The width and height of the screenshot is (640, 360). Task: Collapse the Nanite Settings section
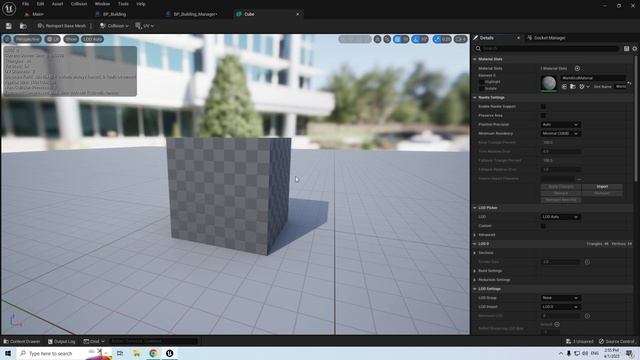click(x=475, y=98)
